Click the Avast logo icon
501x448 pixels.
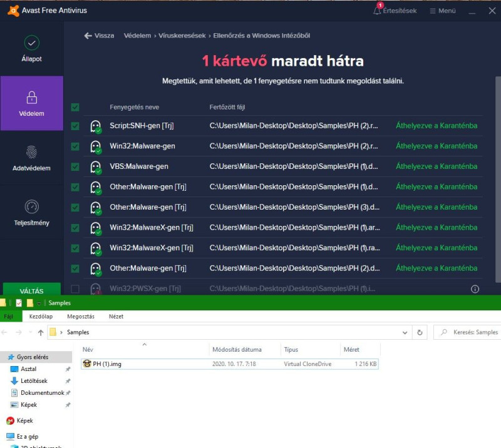click(x=13, y=11)
